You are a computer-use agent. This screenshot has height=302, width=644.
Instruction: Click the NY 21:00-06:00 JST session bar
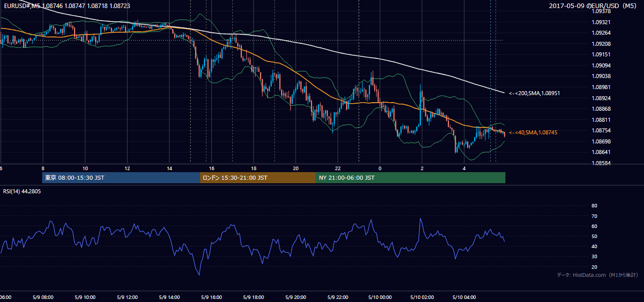click(x=411, y=178)
